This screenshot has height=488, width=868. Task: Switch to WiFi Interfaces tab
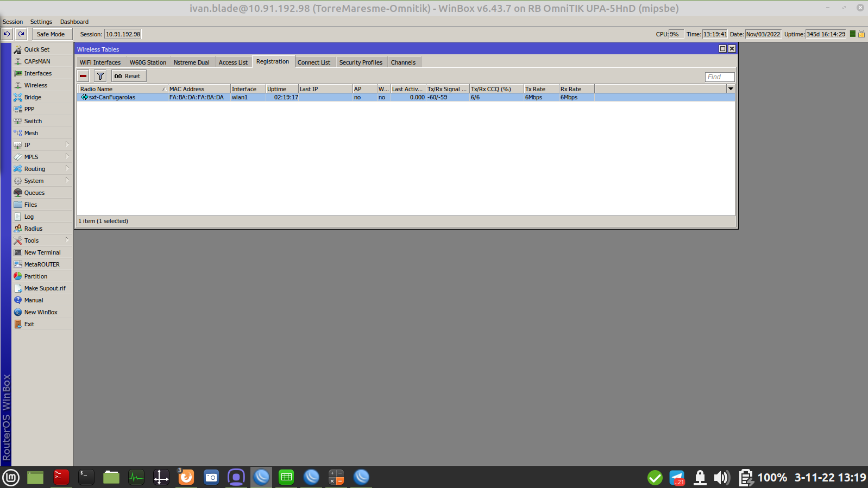[100, 62]
